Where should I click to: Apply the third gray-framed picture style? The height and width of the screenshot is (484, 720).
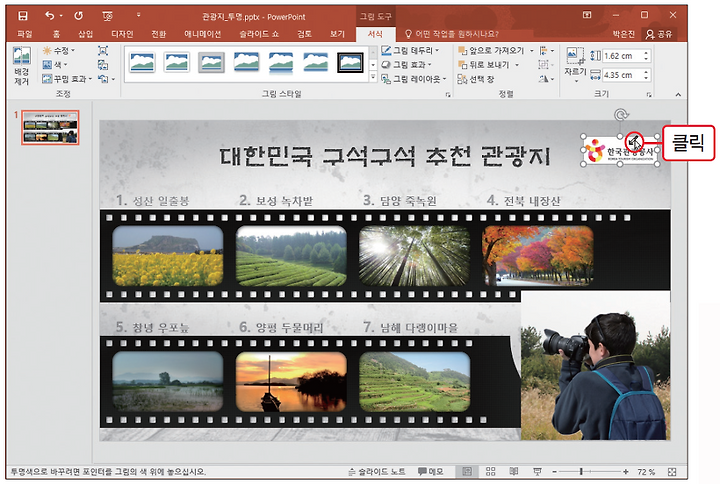click(212, 62)
